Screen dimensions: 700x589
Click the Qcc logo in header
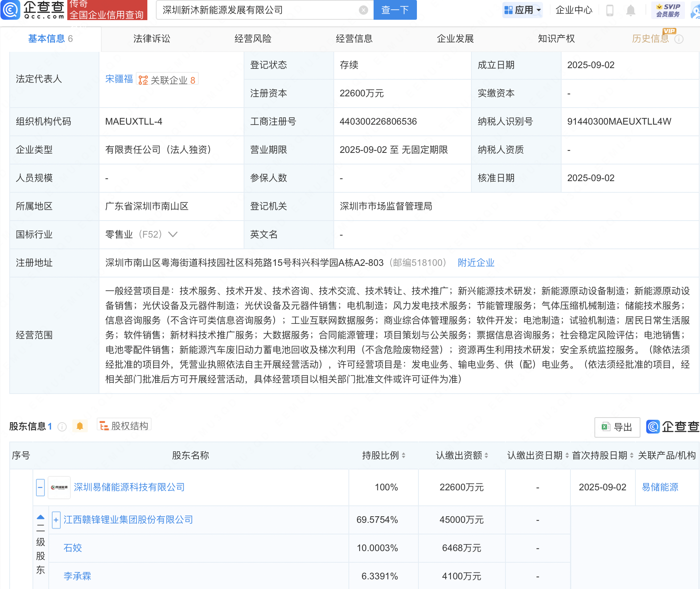click(33, 10)
